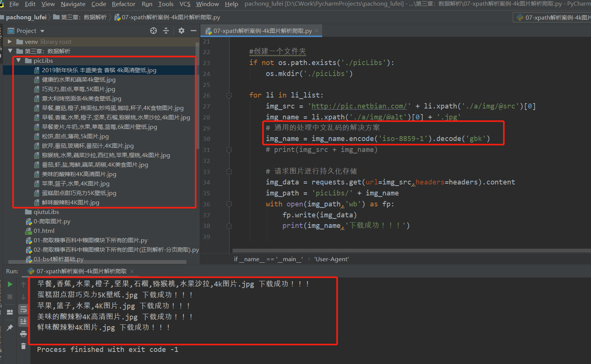Click Project panel vertical scrollbar
The height and width of the screenshot is (364, 591).
(x=197, y=95)
